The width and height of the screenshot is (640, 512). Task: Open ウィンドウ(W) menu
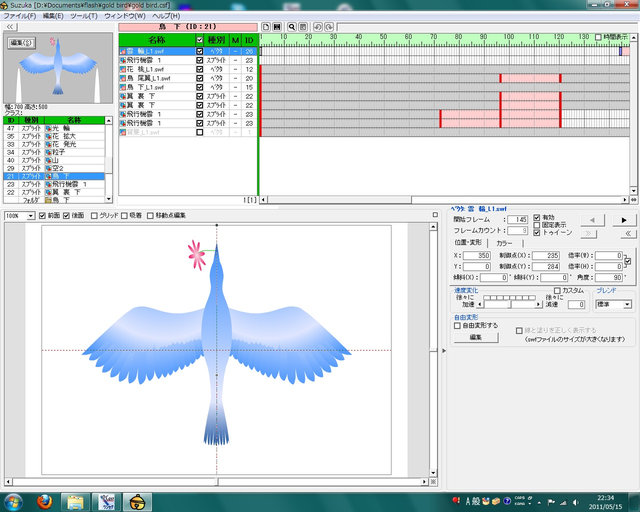pyautogui.click(x=125, y=16)
